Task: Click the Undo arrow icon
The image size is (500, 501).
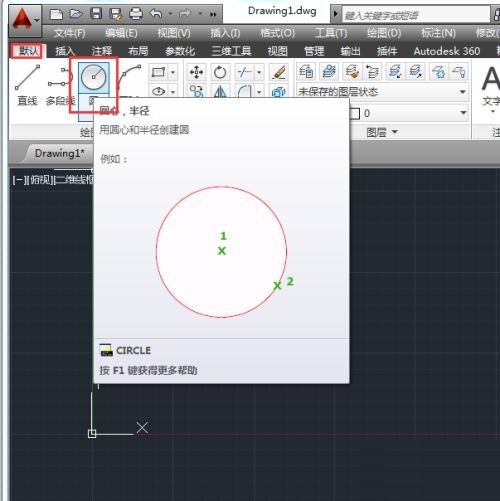Action: click(x=156, y=14)
